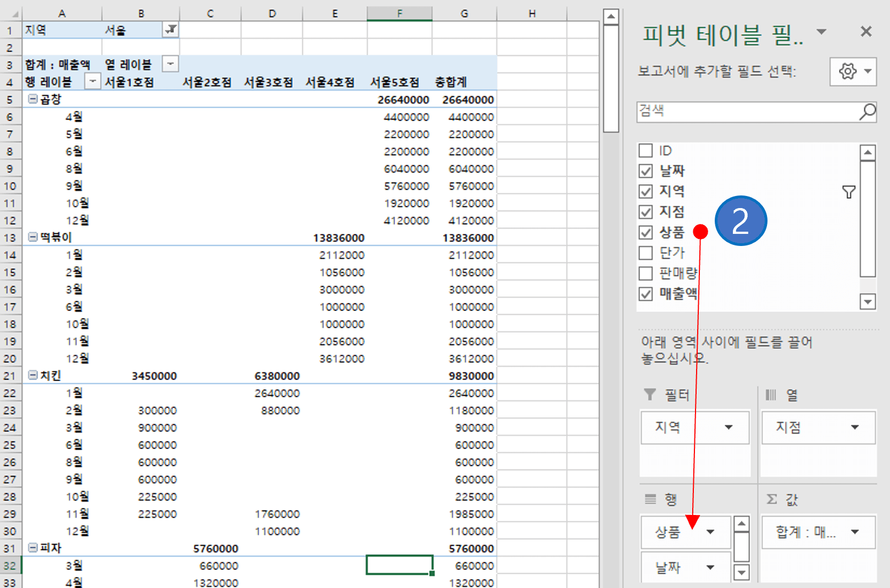Viewport: 890px width, 588px height.
Task: Click the filter icon next to 지역 field
Action: (849, 192)
